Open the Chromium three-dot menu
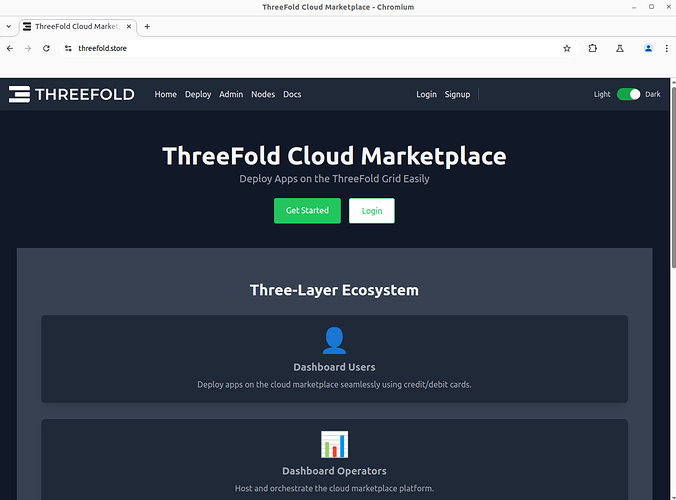Viewport: 676px width, 500px height. (667, 48)
